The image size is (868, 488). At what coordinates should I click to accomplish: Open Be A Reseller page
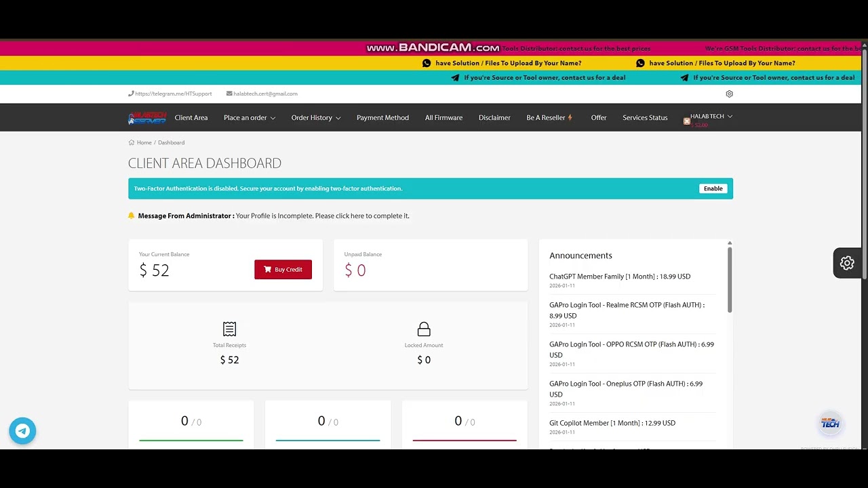point(549,118)
